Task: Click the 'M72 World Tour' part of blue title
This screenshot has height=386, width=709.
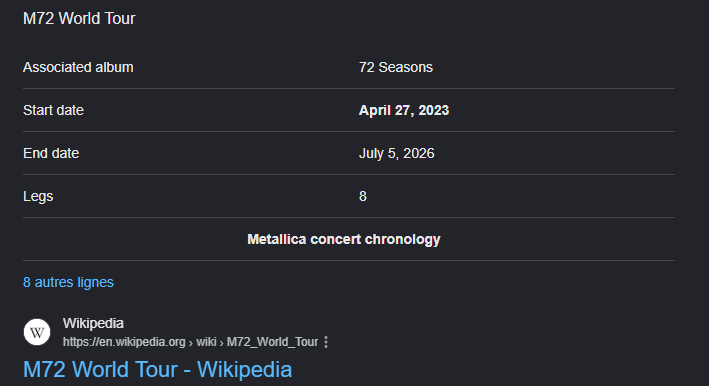Action: pos(100,369)
